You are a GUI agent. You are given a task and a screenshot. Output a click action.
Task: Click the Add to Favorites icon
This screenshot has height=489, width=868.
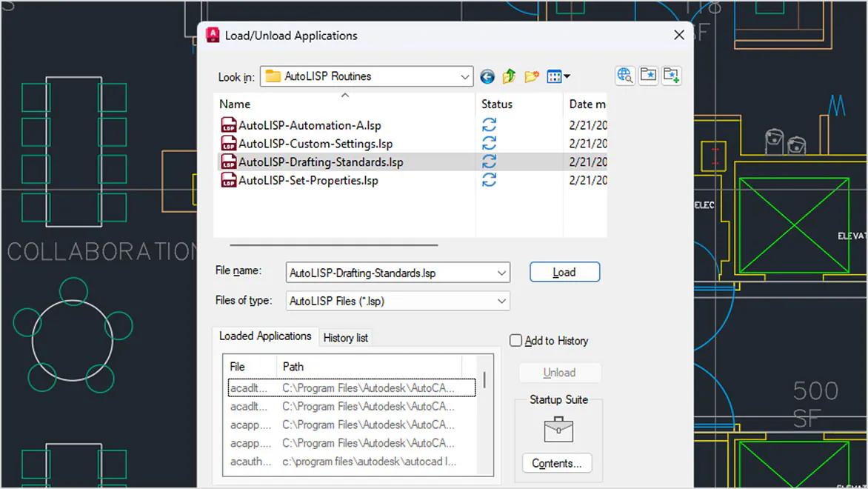672,76
